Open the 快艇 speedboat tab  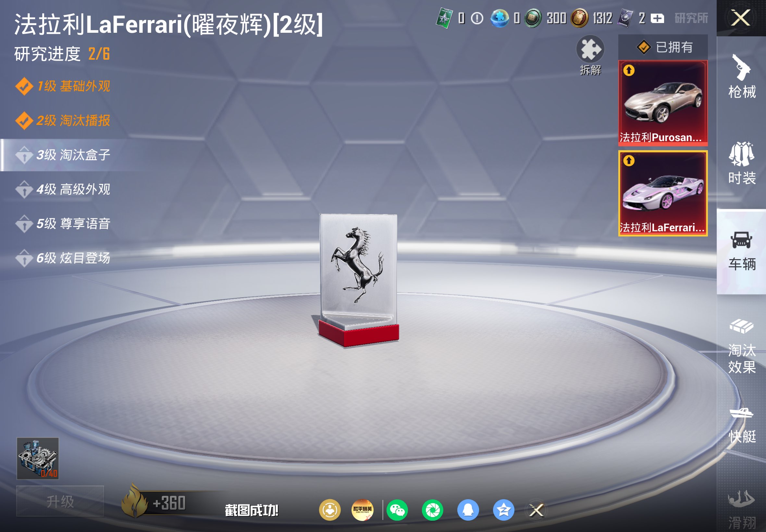(x=742, y=425)
